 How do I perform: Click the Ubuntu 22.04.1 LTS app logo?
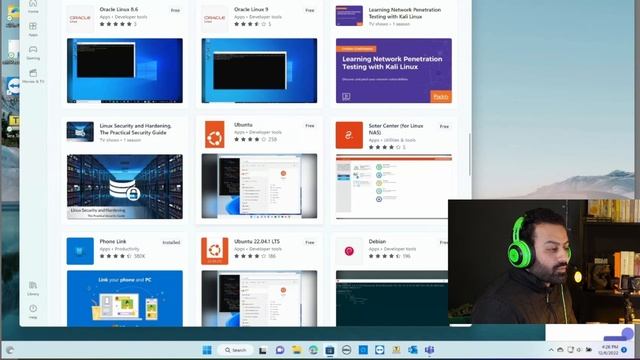click(x=215, y=251)
